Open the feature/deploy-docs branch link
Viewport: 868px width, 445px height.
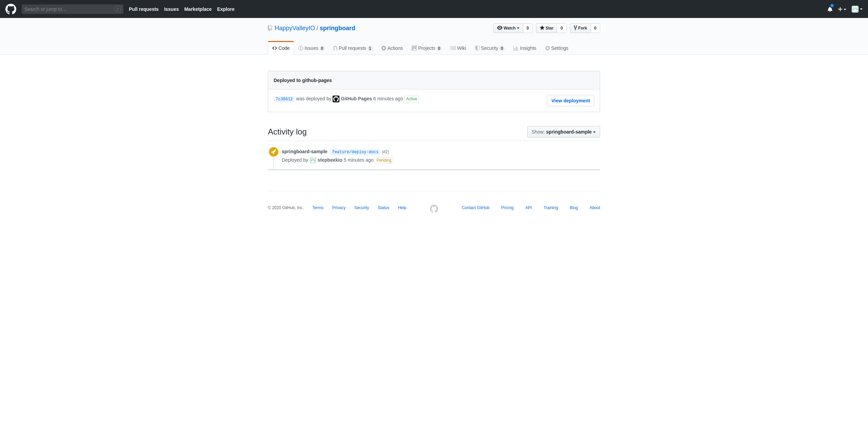[355, 152]
